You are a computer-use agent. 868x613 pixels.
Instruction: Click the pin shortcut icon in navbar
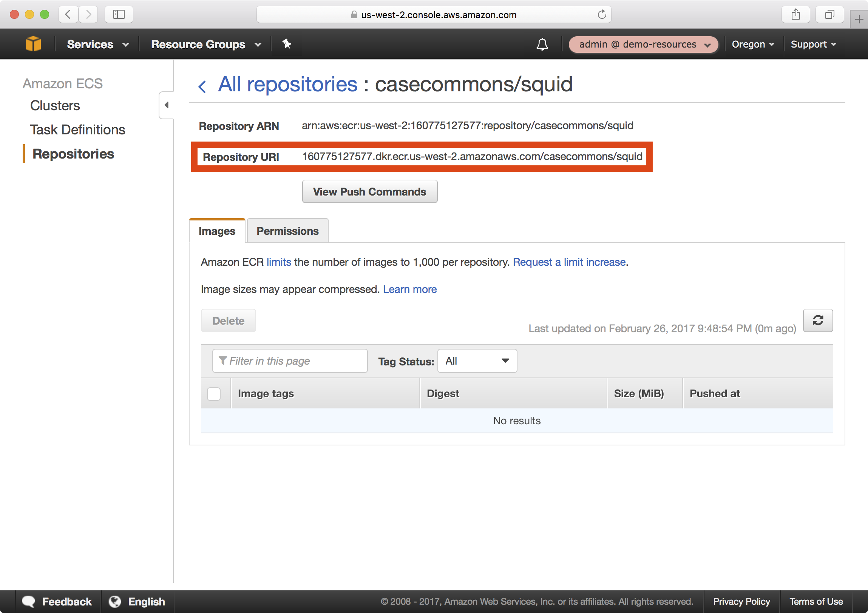point(287,44)
